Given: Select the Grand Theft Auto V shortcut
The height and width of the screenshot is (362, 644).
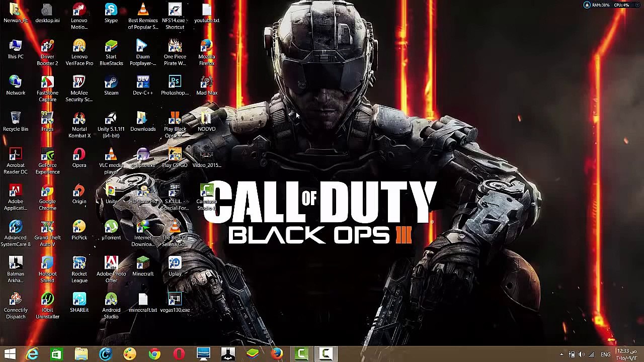Looking at the screenshot, I should click(x=47, y=234).
